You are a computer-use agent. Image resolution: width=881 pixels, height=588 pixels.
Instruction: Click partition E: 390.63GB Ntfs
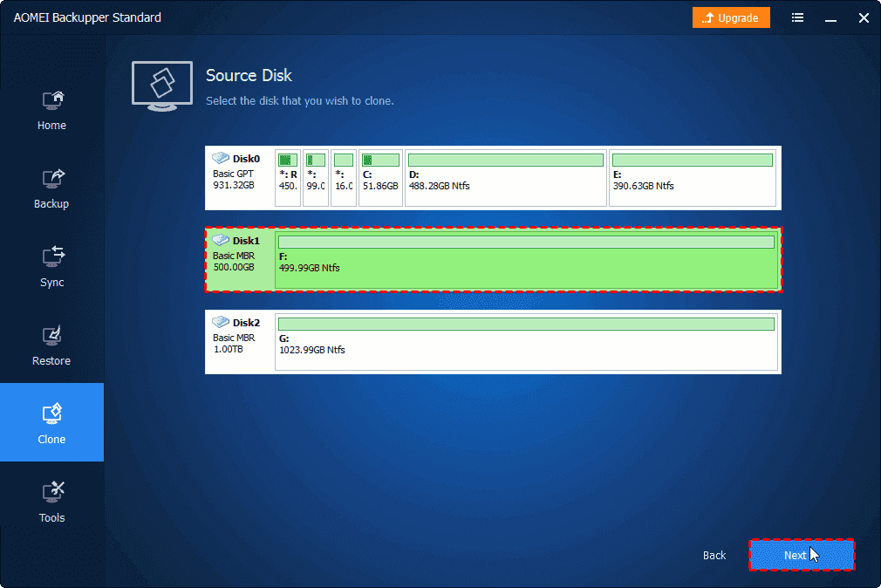[693, 178]
